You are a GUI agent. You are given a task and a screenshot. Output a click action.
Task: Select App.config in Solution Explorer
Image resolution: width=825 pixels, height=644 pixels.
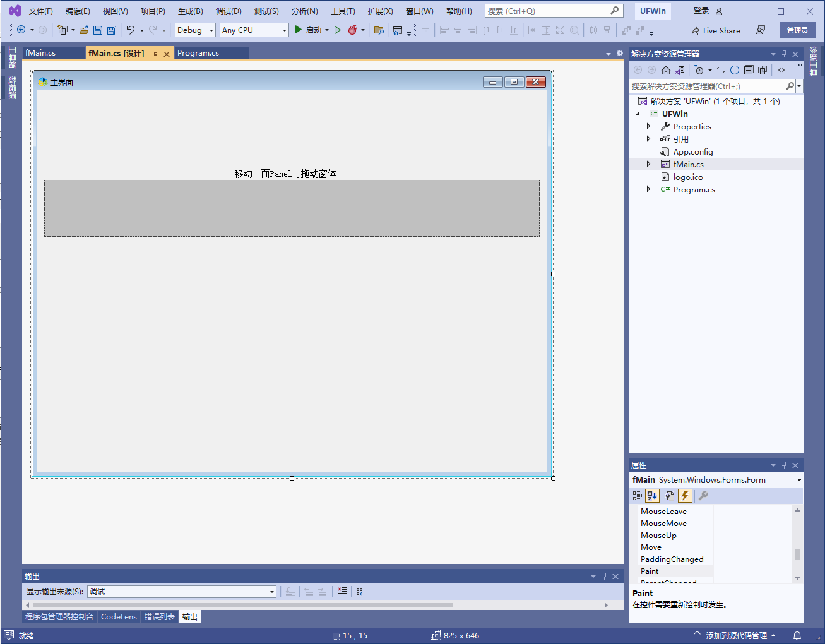point(693,151)
